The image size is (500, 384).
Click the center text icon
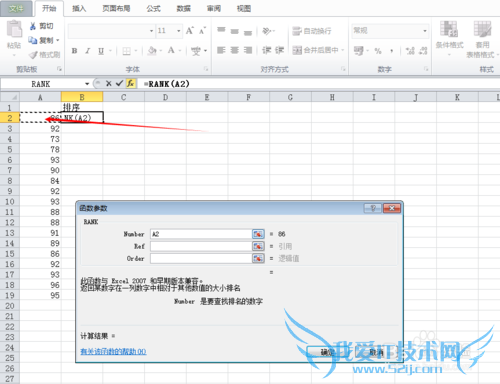(235, 50)
